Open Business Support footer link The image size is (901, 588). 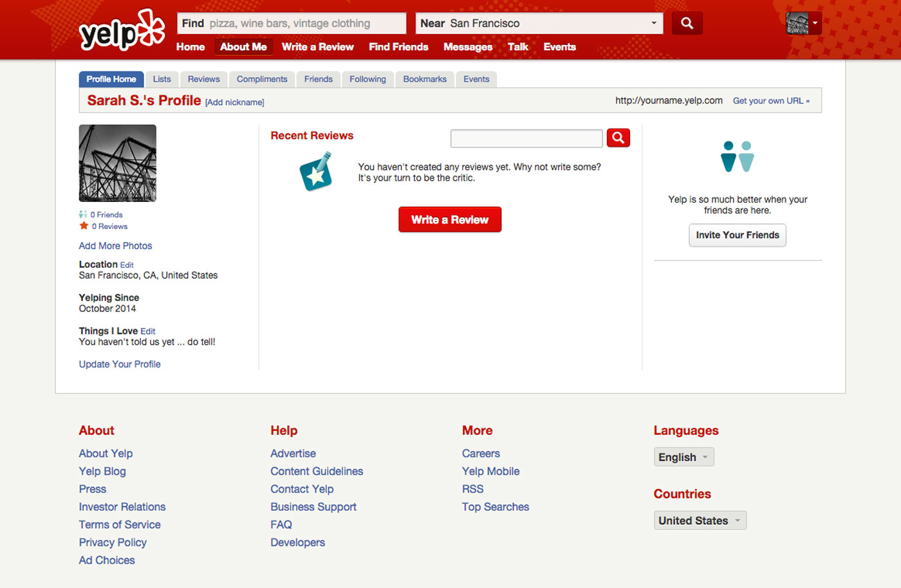(313, 507)
